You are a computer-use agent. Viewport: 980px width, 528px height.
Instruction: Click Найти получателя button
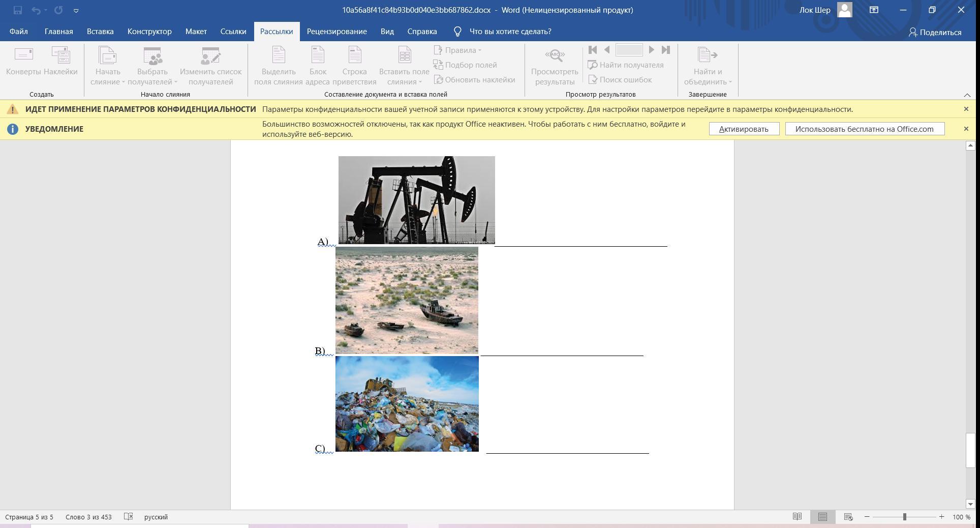626,65
